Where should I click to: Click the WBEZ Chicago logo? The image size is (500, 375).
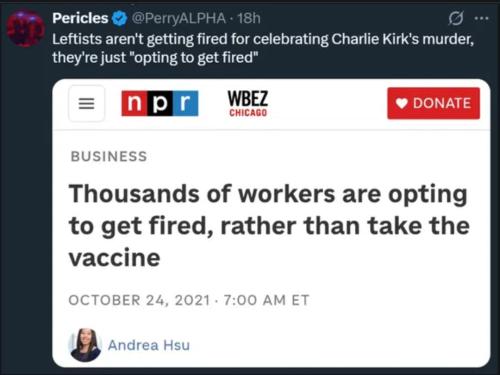pos(248,104)
